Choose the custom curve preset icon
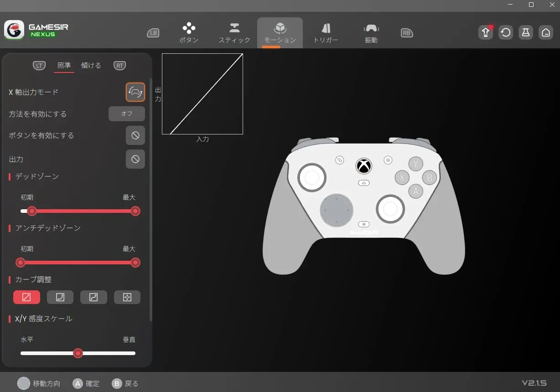560x392 pixels. [x=127, y=297]
